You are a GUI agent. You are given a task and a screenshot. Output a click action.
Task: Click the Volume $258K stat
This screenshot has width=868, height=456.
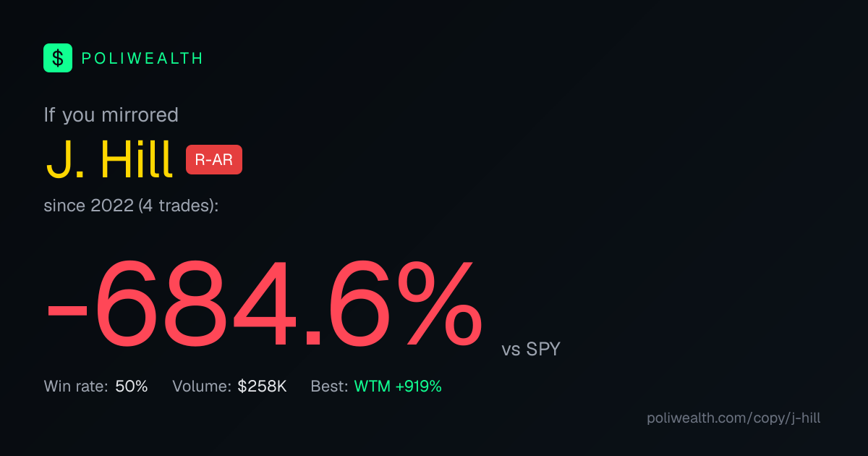tap(229, 387)
